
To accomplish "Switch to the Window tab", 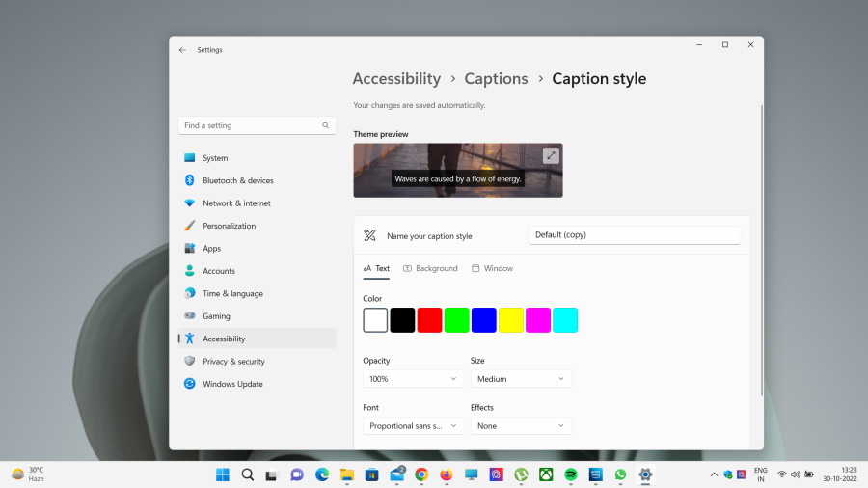I will 492,268.
